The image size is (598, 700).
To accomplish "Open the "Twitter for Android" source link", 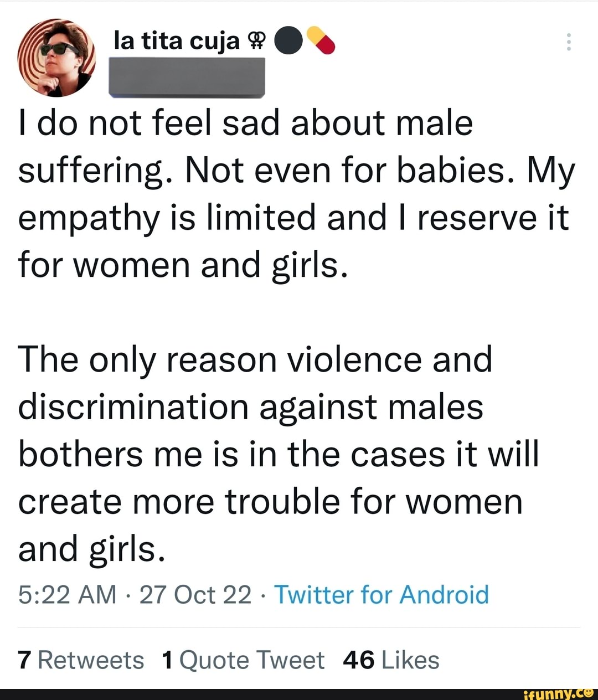I will [382, 595].
